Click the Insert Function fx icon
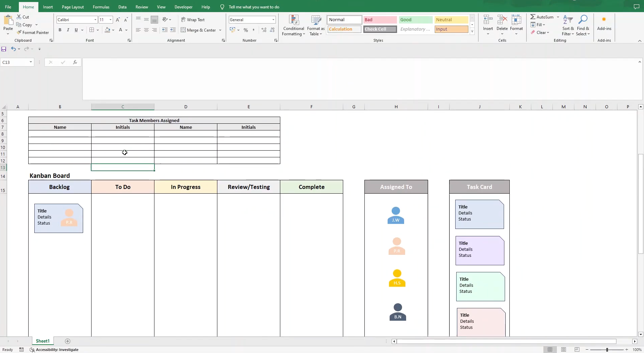644x353 pixels. point(75,62)
